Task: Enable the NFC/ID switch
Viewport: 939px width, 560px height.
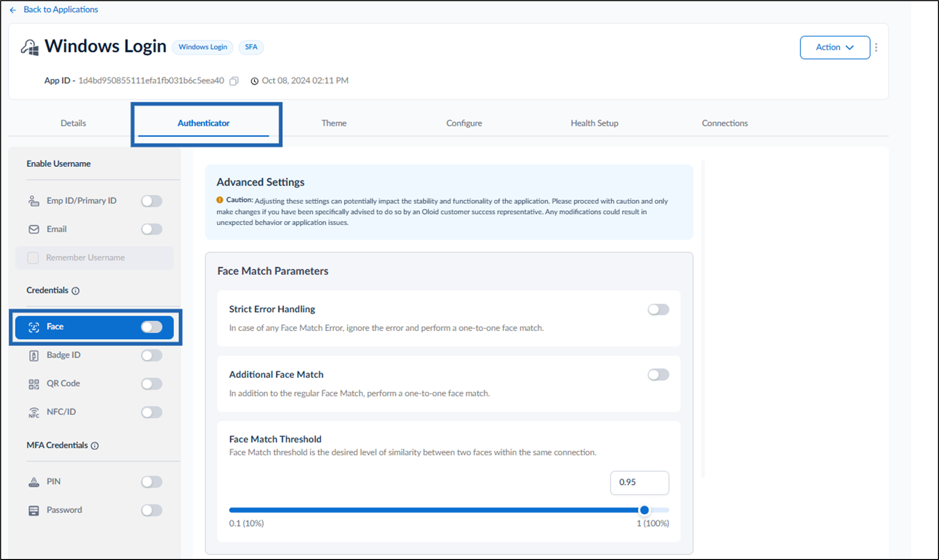Action: (x=152, y=412)
